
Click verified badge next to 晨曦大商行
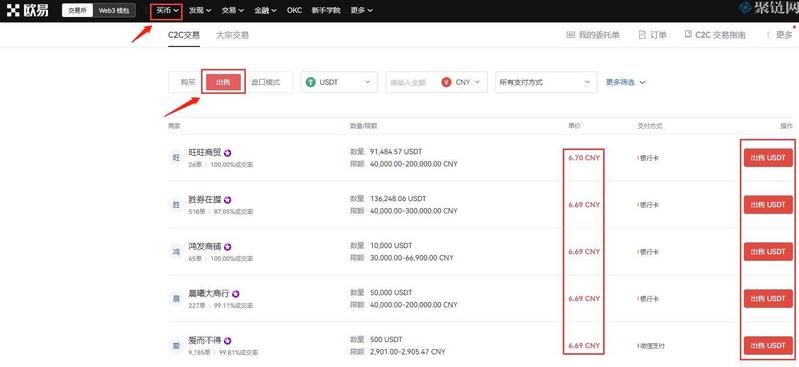236,294
